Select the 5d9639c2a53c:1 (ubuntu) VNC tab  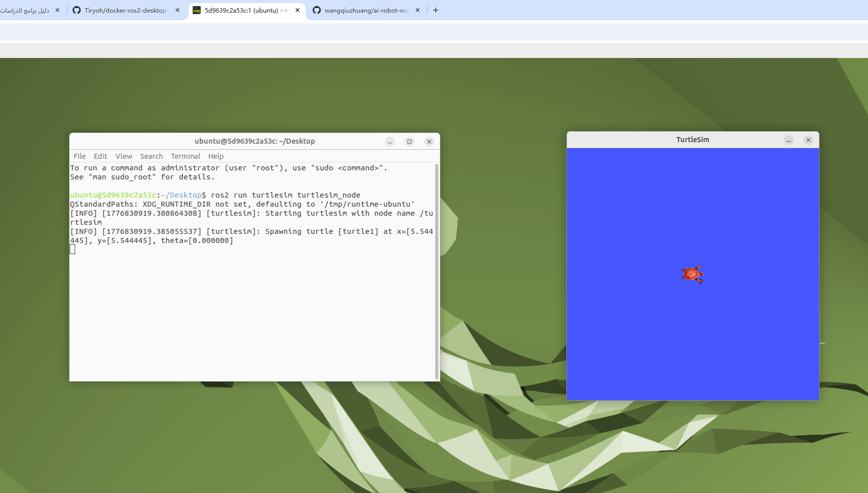[x=246, y=10]
